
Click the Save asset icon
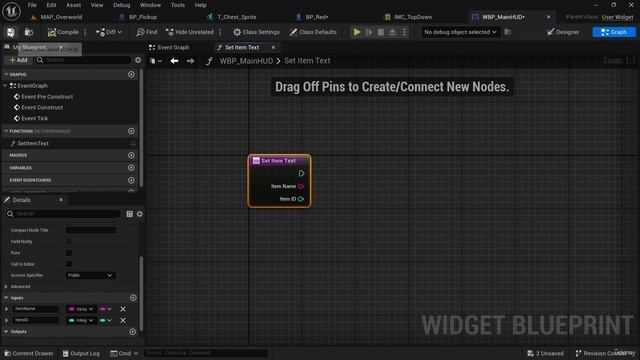click(x=11, y=32)
